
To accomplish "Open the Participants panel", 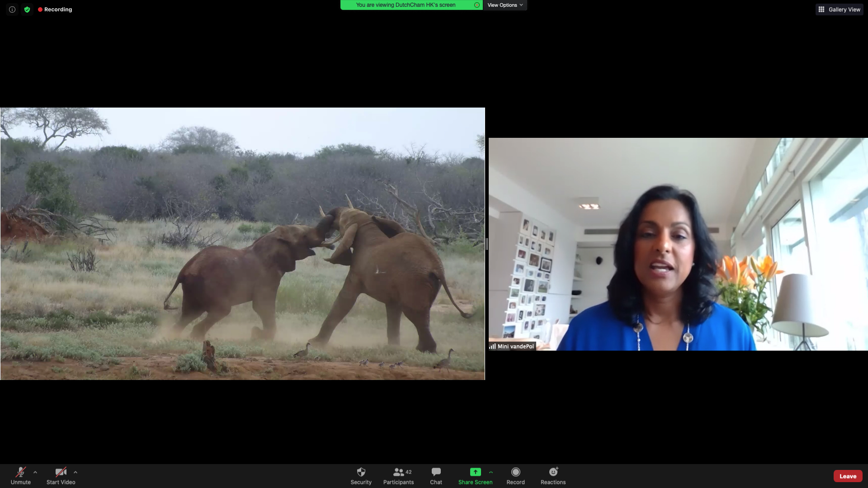I will [398, 476].
